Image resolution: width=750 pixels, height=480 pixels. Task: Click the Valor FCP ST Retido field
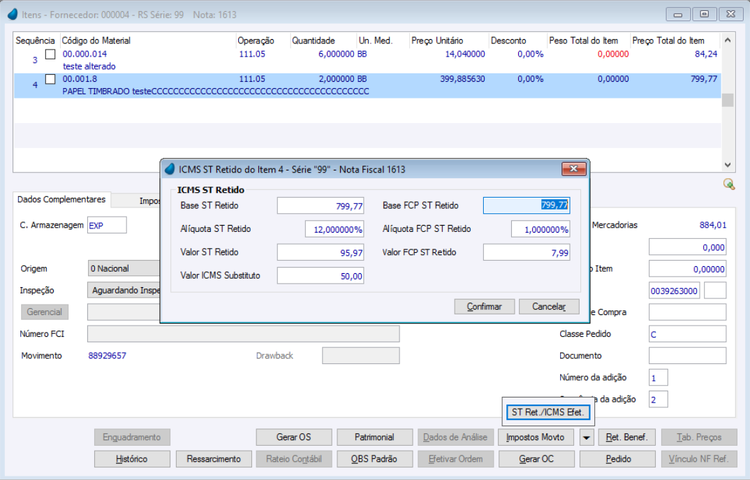coord(527,252)
